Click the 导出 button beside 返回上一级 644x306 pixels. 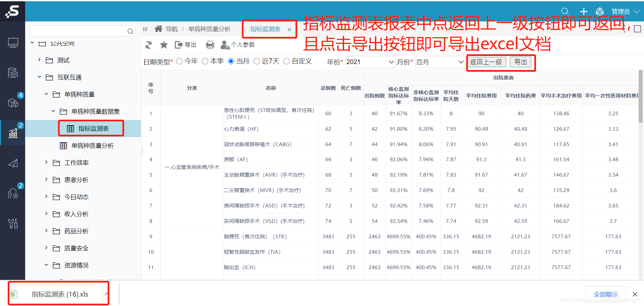521,62
